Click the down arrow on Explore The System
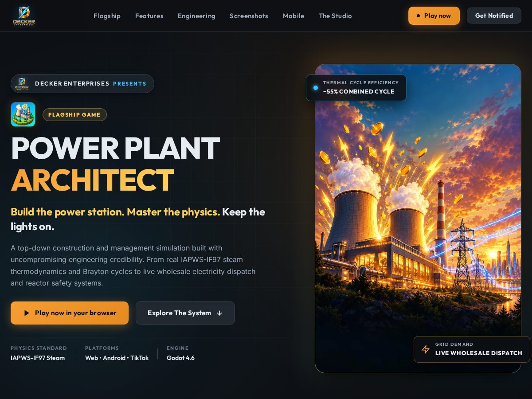 coord(219,313)
